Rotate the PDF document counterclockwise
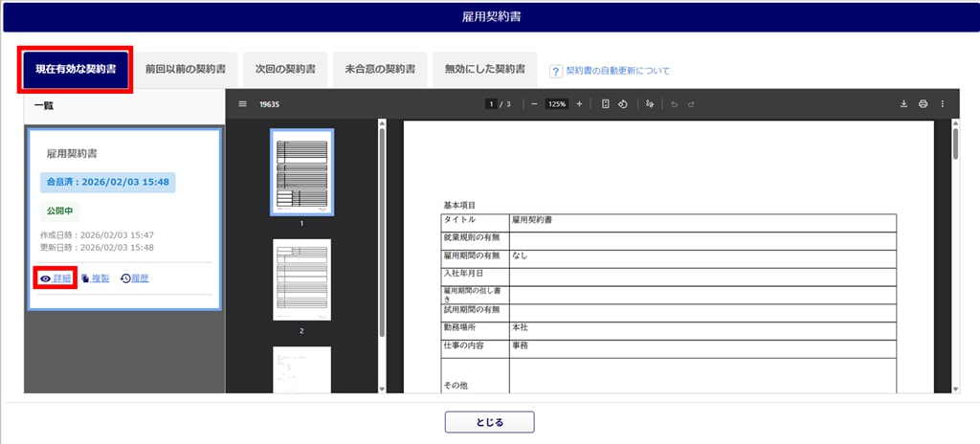 622,104
